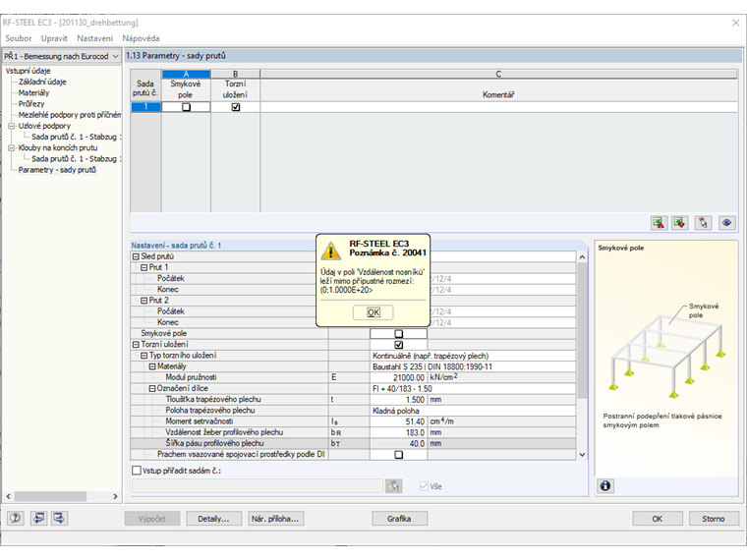Open the Soubor menu
The height and width of the screenshot is (560, 747).
coord(18,38)
